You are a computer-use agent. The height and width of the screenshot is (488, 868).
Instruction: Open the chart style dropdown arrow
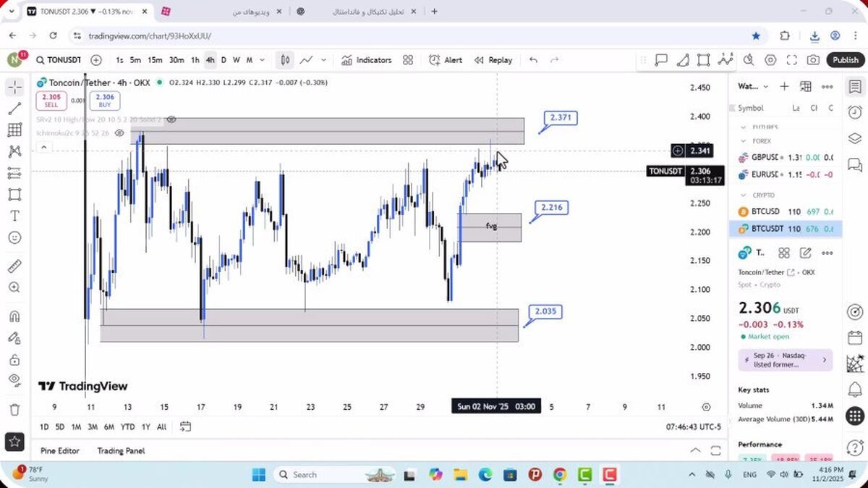coord(323,60)
